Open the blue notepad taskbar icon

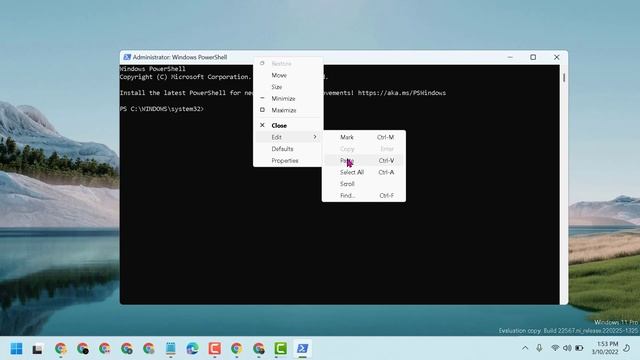(x=171, y=349)
